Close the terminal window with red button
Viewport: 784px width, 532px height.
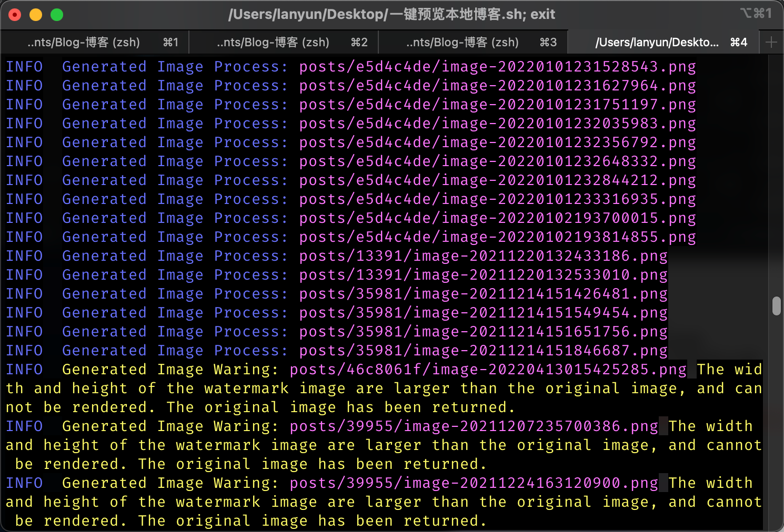click(x=15, y=15)
